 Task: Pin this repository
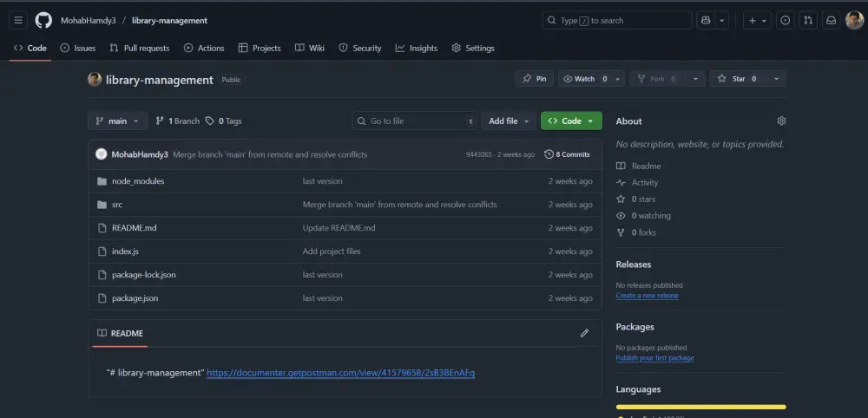[x=534, y=79]
